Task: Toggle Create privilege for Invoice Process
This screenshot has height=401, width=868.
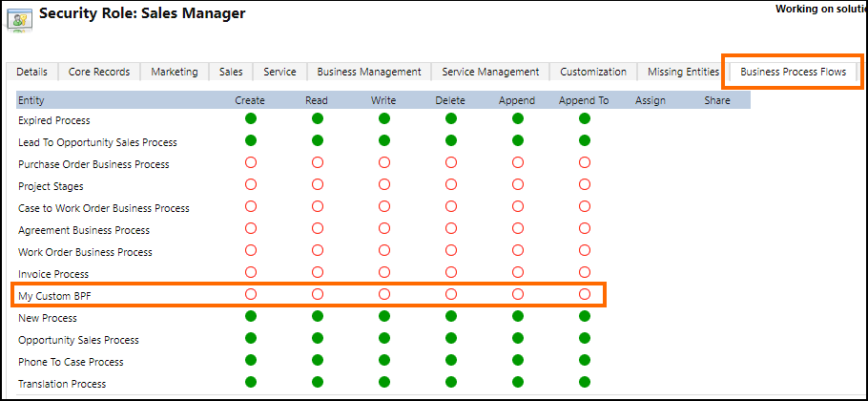Action: [x=251, y=272]
